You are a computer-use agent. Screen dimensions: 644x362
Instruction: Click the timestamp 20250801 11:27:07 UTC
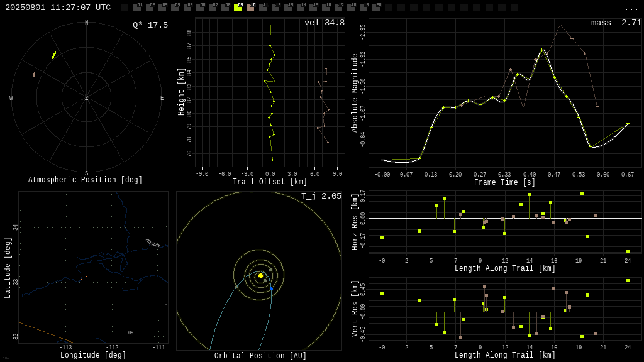[x=58, y=8]
